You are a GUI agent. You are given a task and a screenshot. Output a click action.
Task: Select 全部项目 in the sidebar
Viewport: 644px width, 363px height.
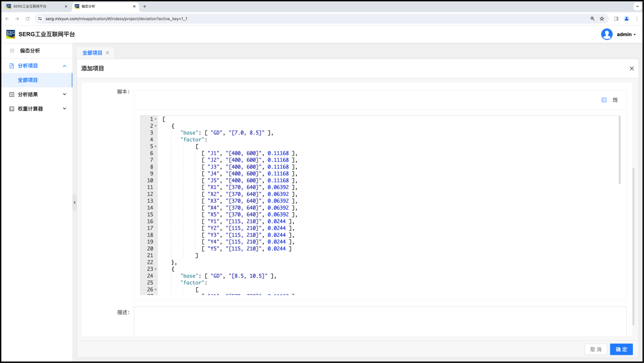28,80
